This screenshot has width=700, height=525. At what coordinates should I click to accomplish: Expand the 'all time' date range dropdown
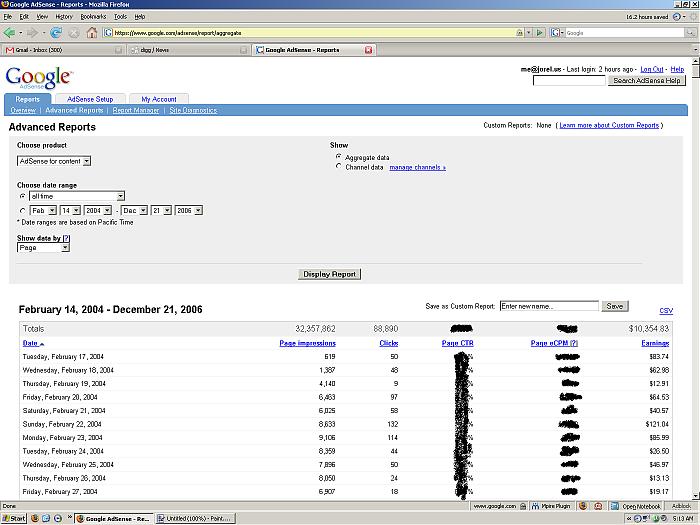pos(77,196)
